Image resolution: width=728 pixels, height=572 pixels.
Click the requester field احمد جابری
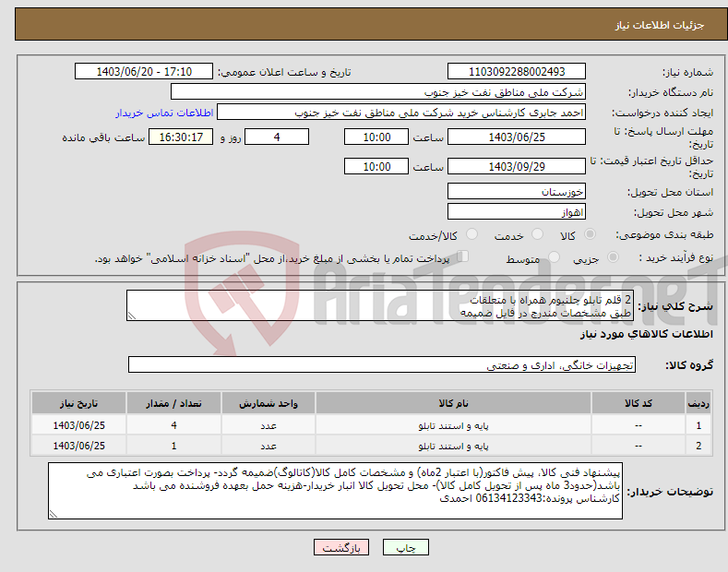(401, 113)
